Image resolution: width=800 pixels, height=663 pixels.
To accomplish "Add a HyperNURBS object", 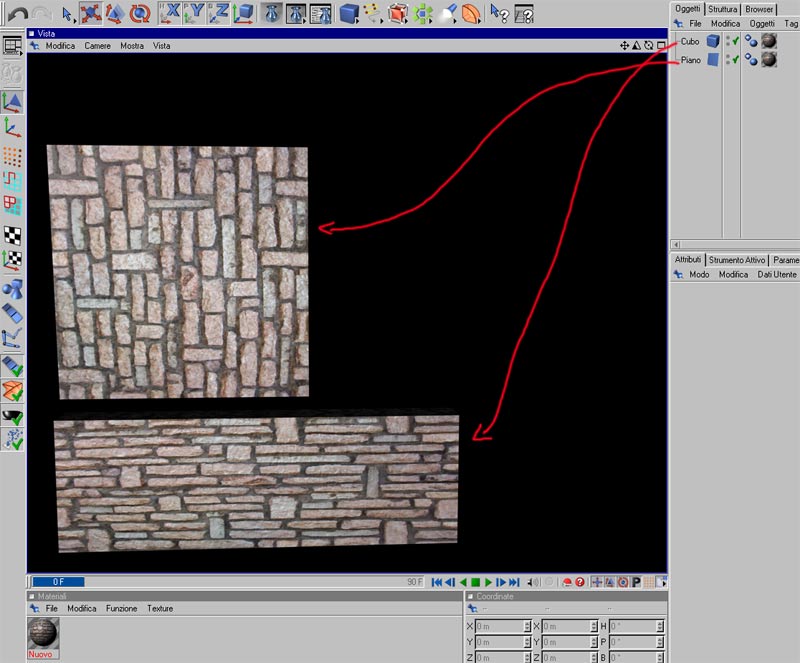I will pyautogui.click(x=398, y=14).
